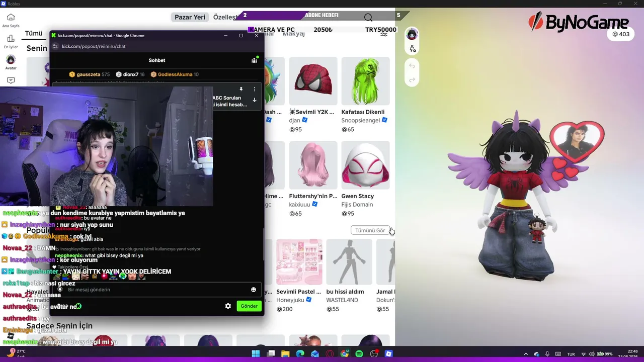
Task: Open the Avatar page in Roblox sidebar
Action: click(x=11, y=62)
